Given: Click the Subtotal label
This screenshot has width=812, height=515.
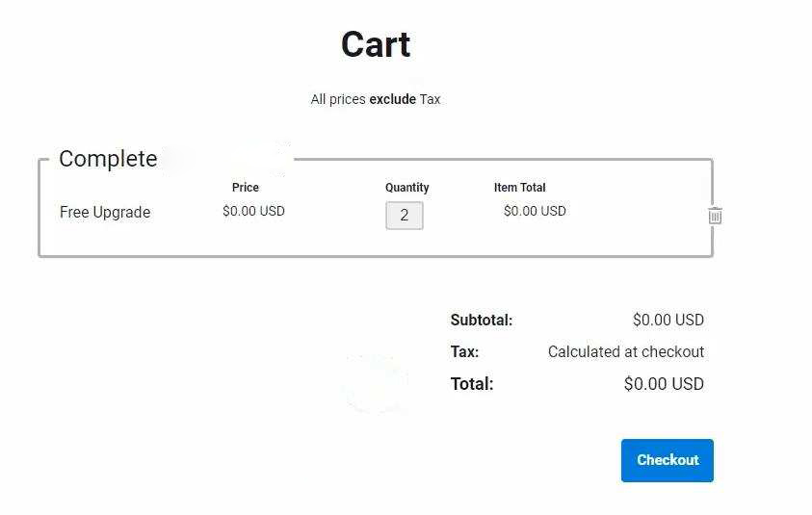Looking at the screenshot, I should click(482, 321).
